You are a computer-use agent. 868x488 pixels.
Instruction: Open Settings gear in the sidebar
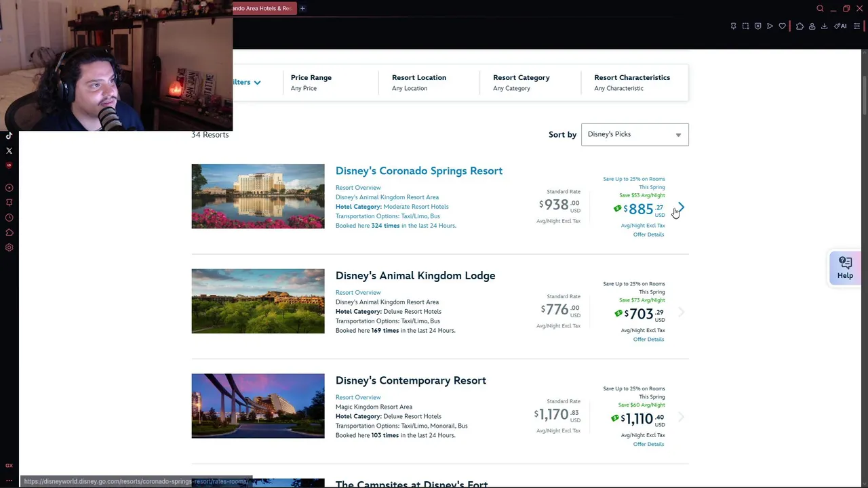[9, 247]
